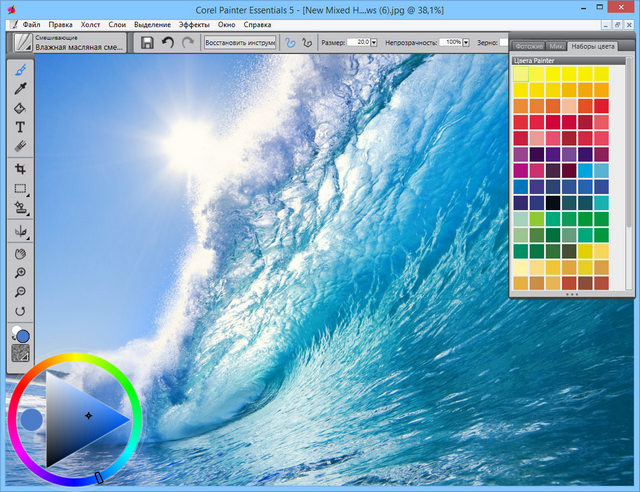
Task: Open the Эффекты menu
Action: pyautogui.click(x=194, y=24)
